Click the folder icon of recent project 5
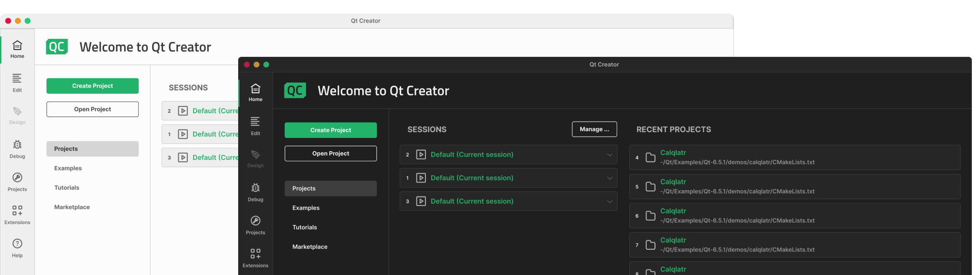Screen dimensions: 980x275 [650, 187]
